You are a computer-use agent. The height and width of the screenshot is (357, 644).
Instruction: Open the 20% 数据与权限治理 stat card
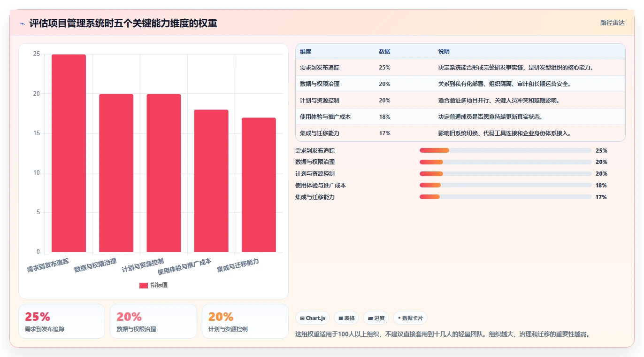(x=153, y=321)
